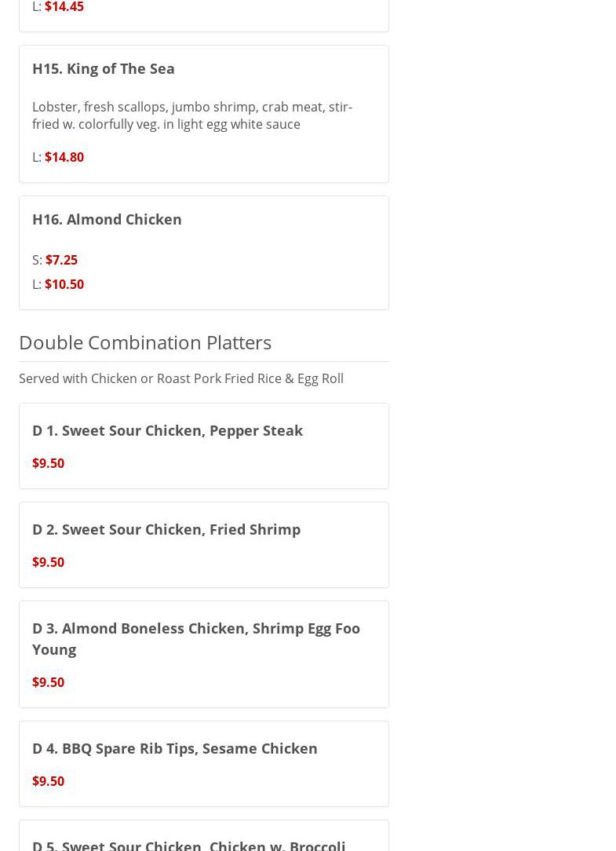616x851 pixels.
Task: Click the $14.45 price at the top
Action: [x=64, y=7]
